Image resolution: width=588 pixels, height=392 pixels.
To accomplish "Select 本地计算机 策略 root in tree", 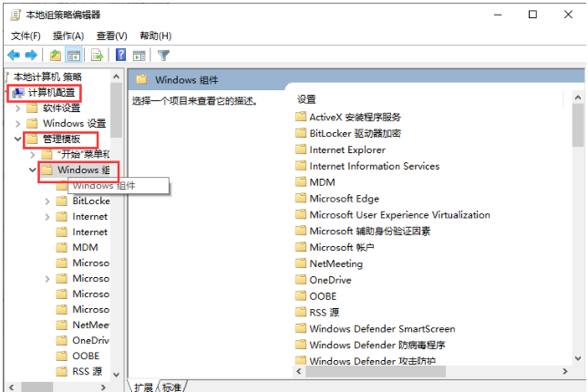I will pos(47,77).
